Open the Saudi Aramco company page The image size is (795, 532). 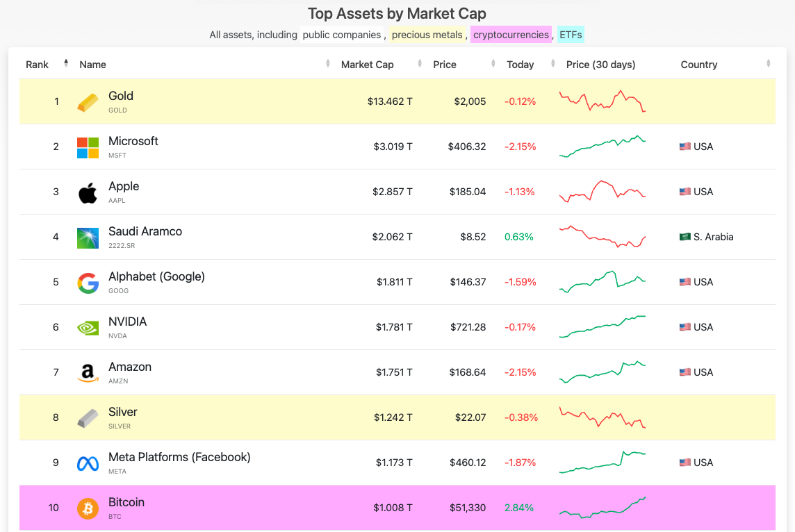[x=145, y=231]
